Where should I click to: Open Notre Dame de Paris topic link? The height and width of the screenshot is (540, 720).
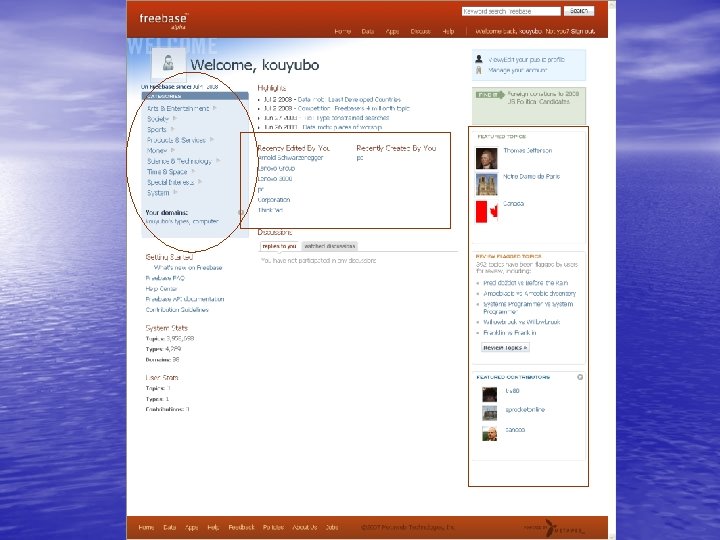coord(531,176)
